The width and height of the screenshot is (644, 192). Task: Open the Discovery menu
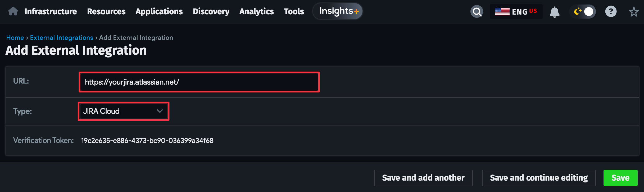click(x=211, y=11)
